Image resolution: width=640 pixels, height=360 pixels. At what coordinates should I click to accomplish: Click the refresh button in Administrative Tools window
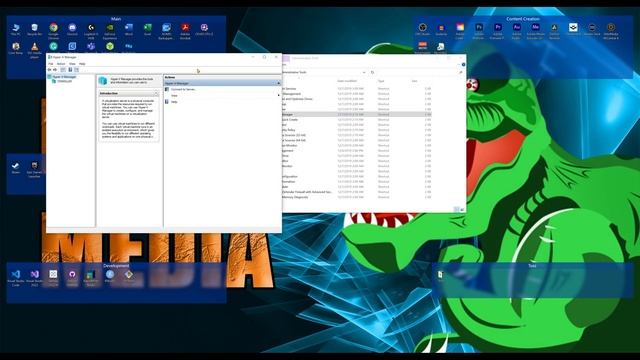[x=372, y=72]
